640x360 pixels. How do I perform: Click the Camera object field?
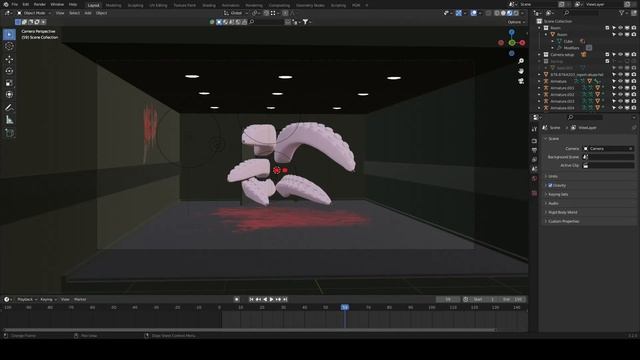point(609,149)
